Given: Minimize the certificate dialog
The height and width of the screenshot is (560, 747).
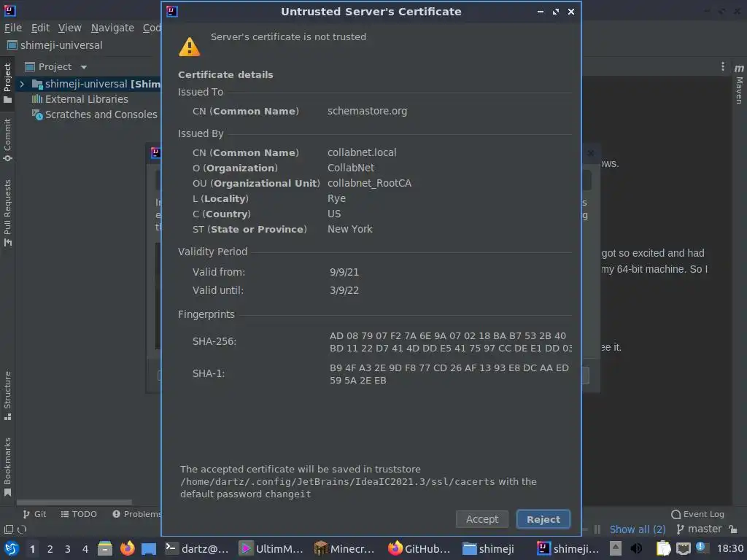Looking at the screenshot, I should pyautogui.click(x=541, y=12).
